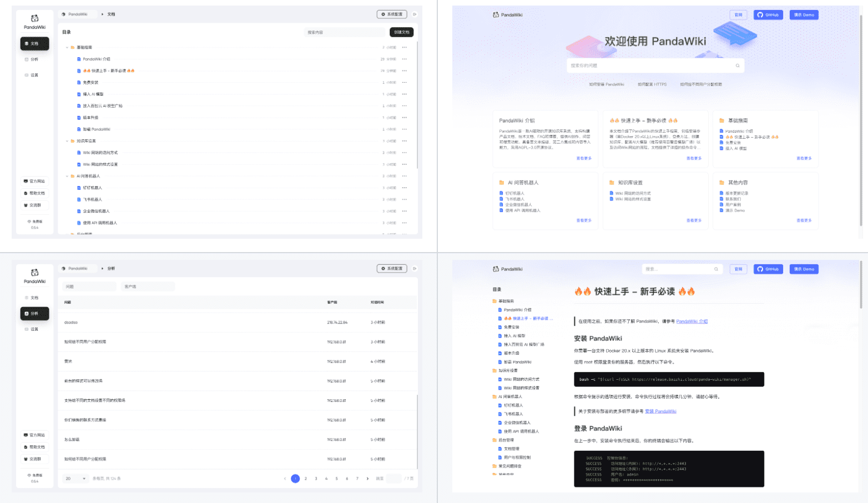868x503 pixels.
Task: Open more-options dots on 基础指南 folder row
Action: (x=404, y=47)
